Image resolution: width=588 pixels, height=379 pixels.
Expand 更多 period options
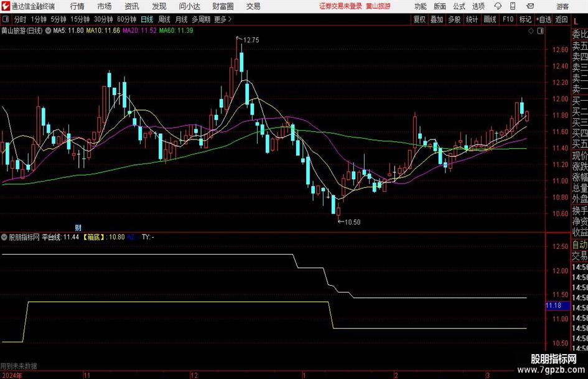[223, 19]
